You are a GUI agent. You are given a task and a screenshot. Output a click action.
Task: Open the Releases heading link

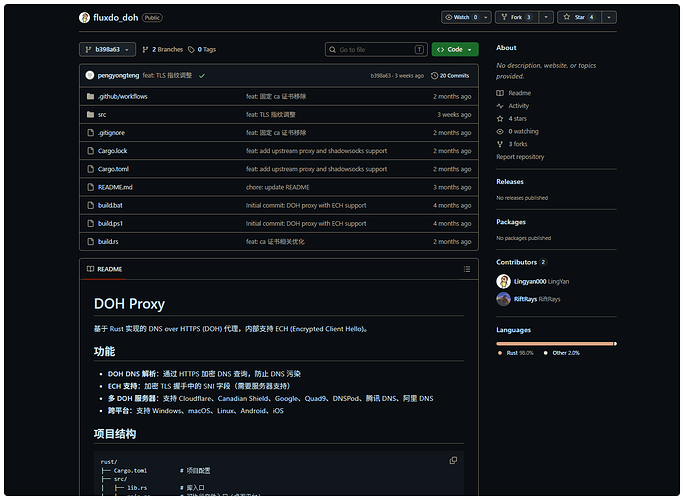point(510,182)
